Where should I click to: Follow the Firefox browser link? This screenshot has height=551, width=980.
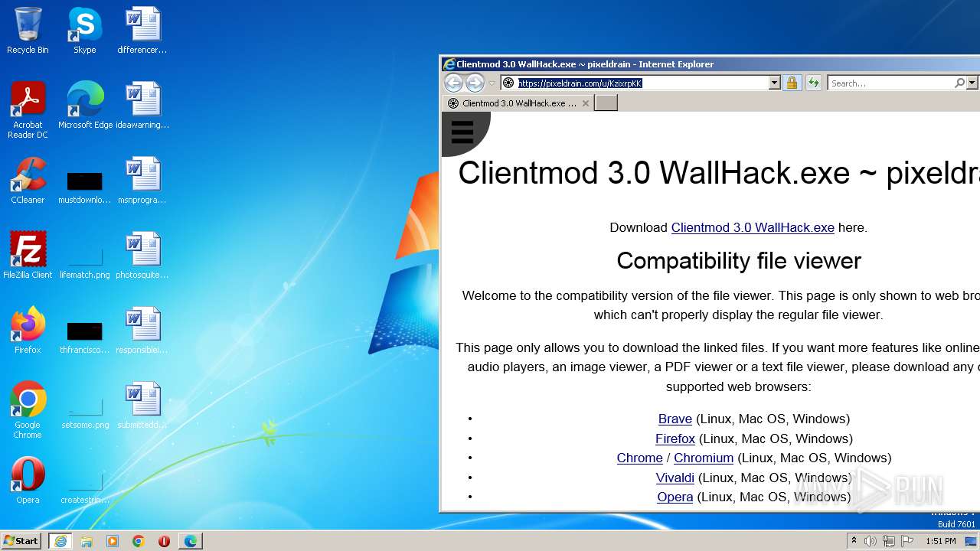click(x=675, y=439)
